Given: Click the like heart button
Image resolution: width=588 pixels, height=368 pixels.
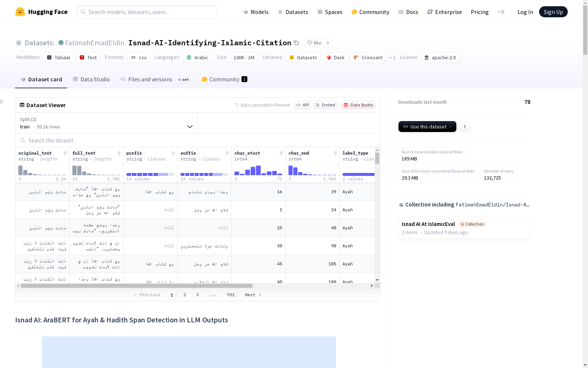Looking at the screenshot, I should point(314,43).
